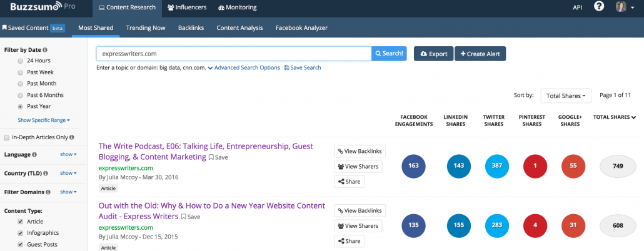Click LinkedIn shares circle showing 155
The width and height of the screenshot is (644, 251).
(x=459, y=225)
